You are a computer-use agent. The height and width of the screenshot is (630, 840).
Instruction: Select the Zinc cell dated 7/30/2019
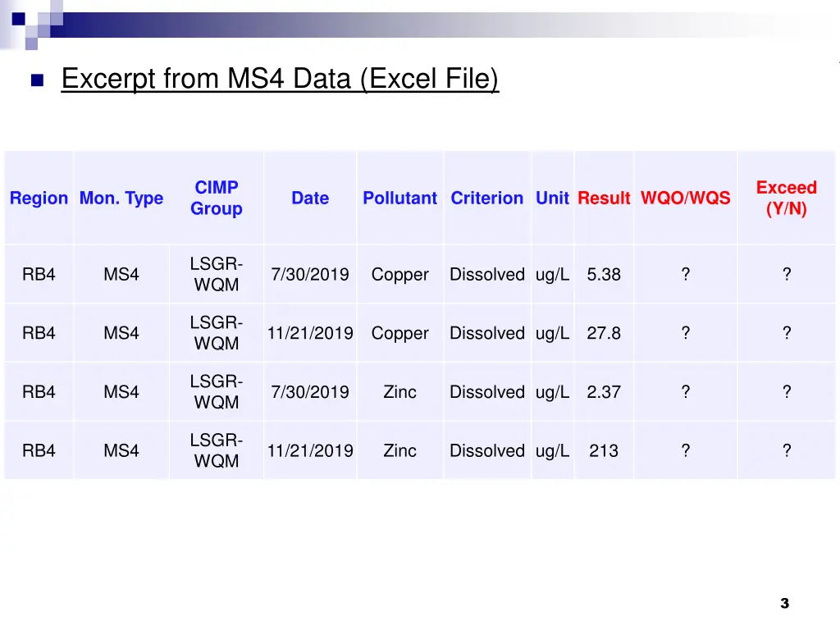click(399, 392)
